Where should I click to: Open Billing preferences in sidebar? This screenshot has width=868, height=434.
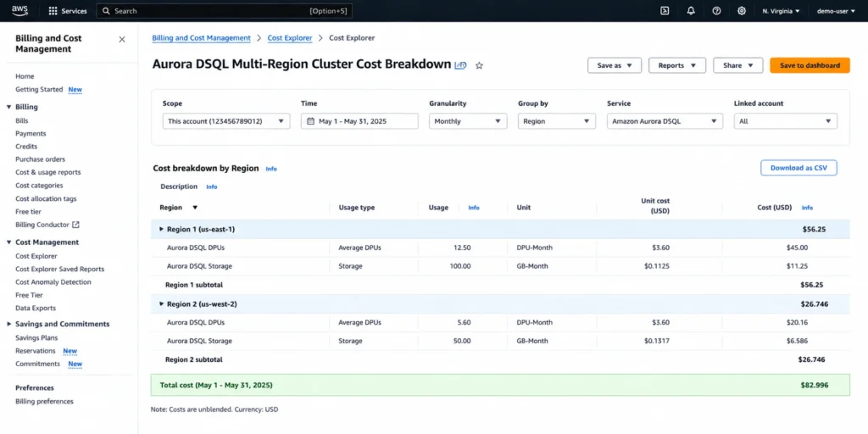click(x=44, y=401)
